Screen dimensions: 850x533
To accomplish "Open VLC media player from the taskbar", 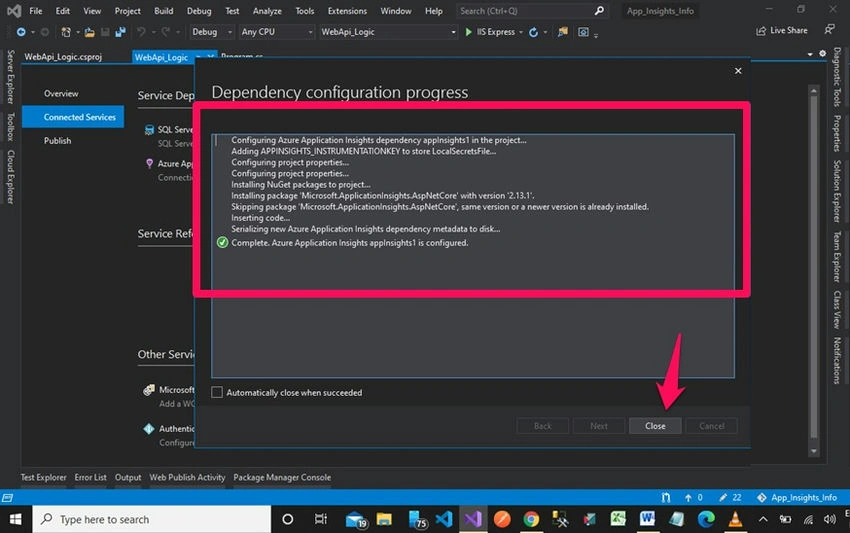I will [x=735, y=519].
